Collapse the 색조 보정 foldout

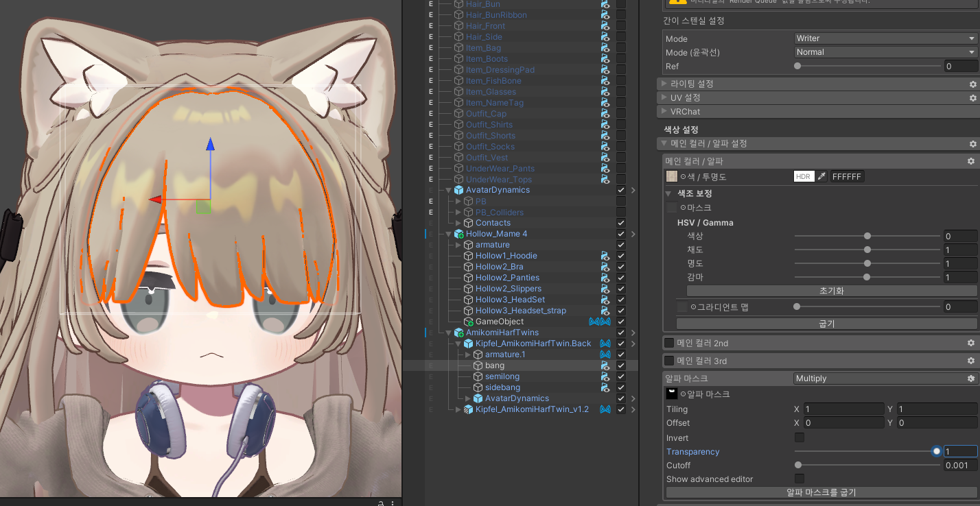pyautogui.click(x=668, y=194)
